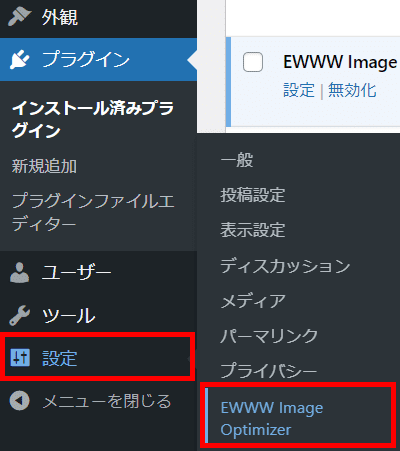Viewport: 400px width, 451px height.
Task: Click the wrench icon for ツール
Action: click(19, 315)
